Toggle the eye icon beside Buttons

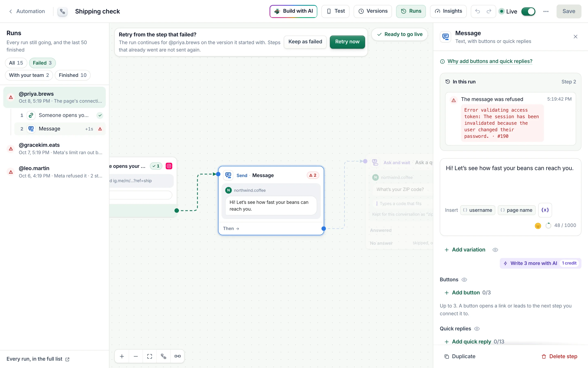[x=464, y=280]
